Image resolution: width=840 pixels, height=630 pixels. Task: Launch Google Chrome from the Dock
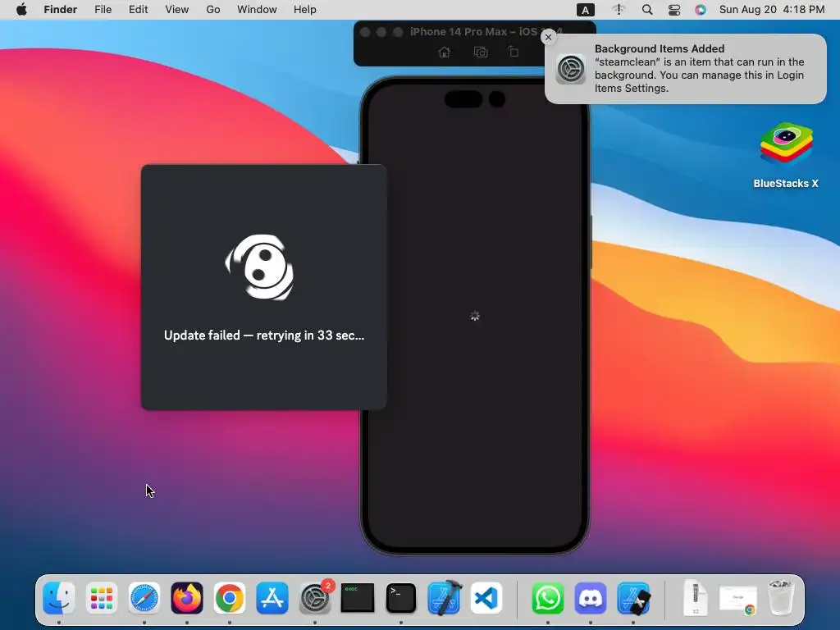[230, 598]
